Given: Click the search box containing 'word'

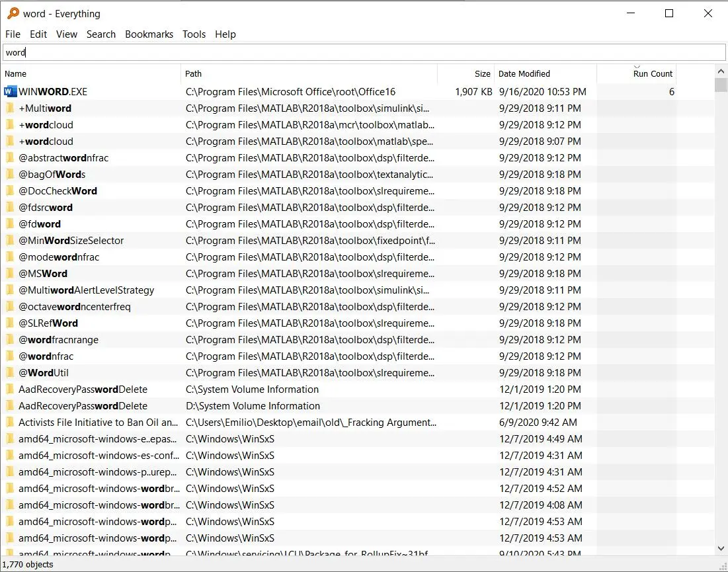Looking at the screenshot, I should click(x=364, y=52).
